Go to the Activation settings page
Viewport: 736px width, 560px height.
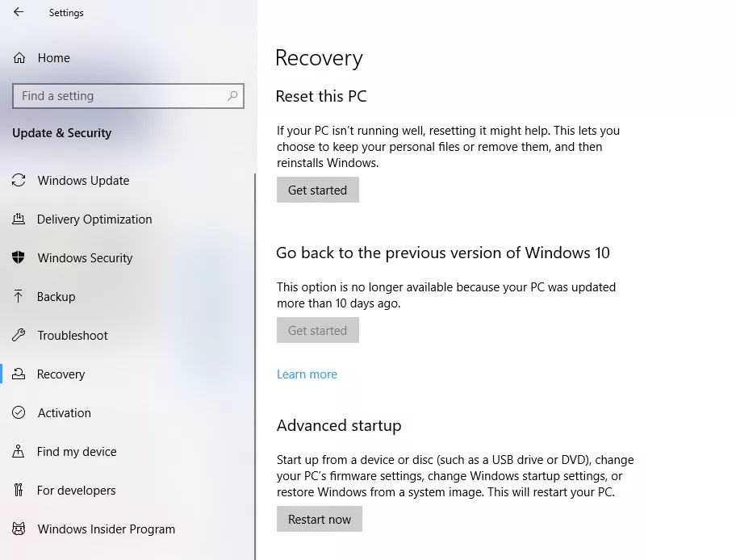point(64,413)
